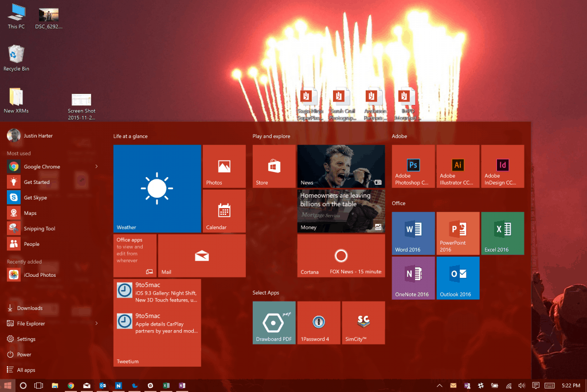This screenshot has height=392, width=587.
Task: Open the PowerPoint 2016 tile
Action: point(458,233)
